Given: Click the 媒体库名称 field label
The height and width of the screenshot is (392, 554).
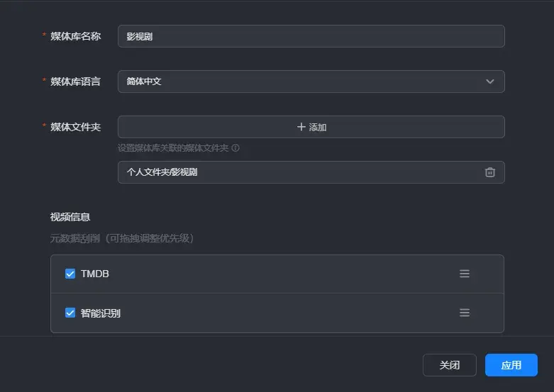Looking at the screenshot, I should click(x=75, y=36).
